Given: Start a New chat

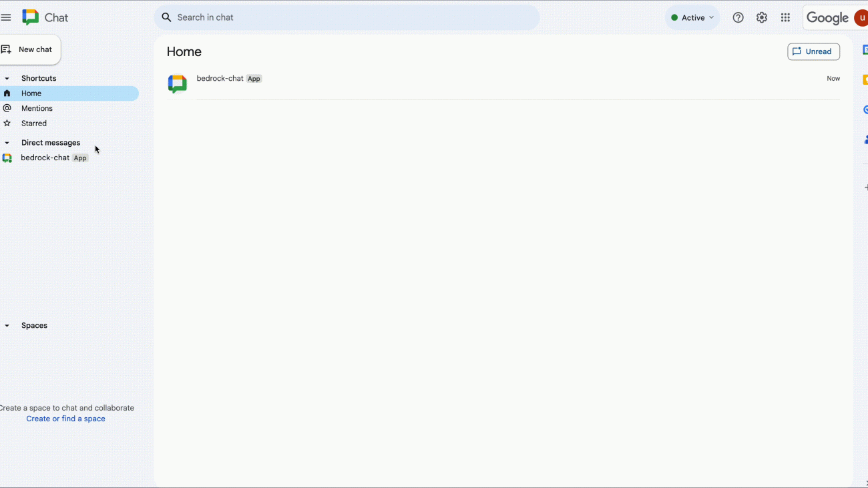Looking at the screenshot, I should pyautogui.click(x=30, y=49).
